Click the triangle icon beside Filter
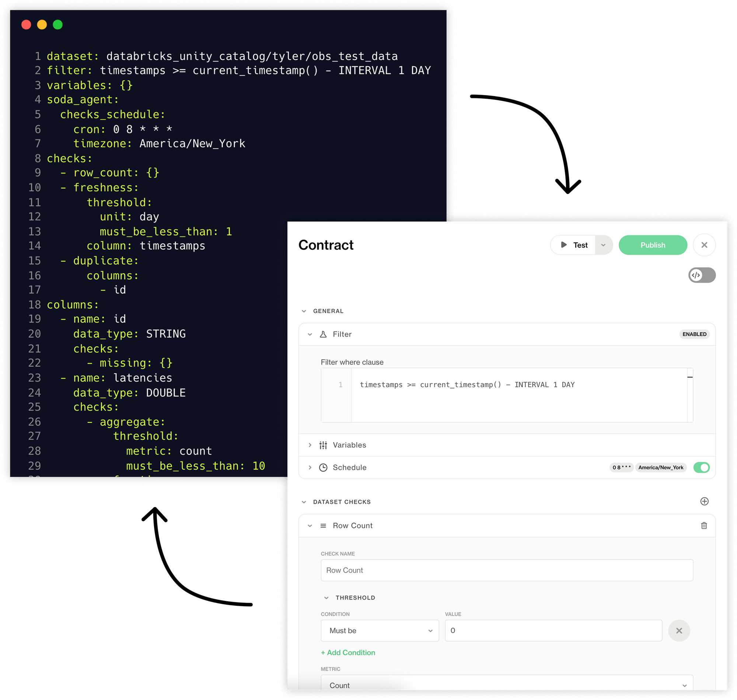 (x=323, y=334)
